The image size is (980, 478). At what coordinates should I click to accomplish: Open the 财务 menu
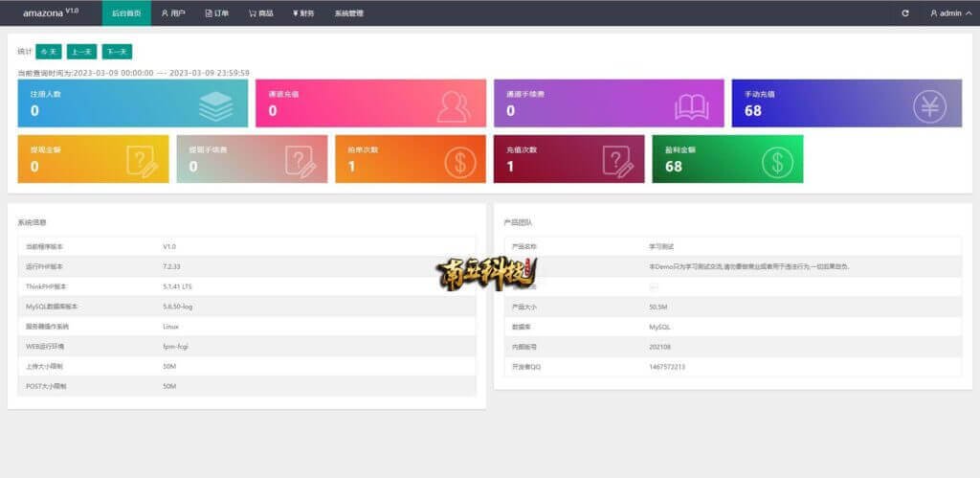tap(303, 13)
